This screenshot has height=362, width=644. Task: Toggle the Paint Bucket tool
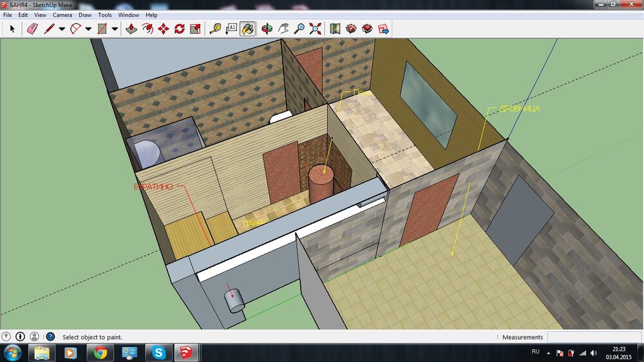tap(248, 29)
